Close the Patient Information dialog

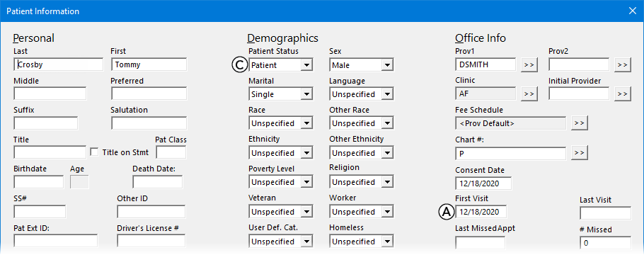[633, 11]
